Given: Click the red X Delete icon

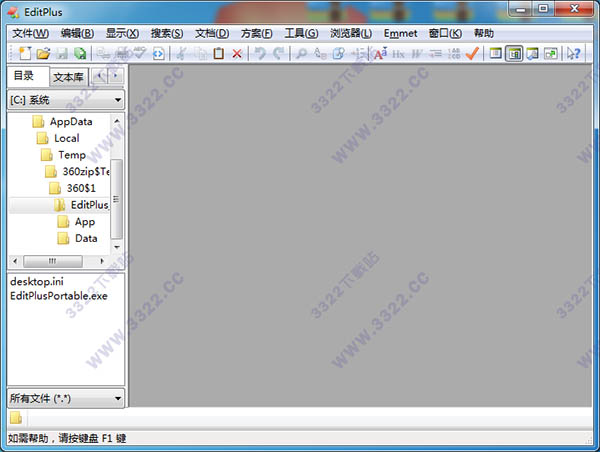Looking at the screenshot, I should (x=237, y=53).
